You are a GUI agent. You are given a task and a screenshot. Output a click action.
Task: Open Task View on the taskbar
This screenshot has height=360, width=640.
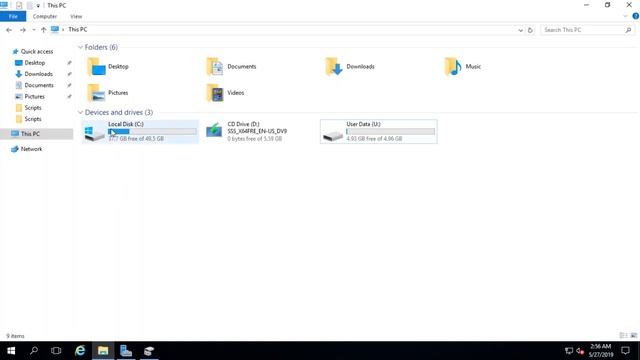56,351
